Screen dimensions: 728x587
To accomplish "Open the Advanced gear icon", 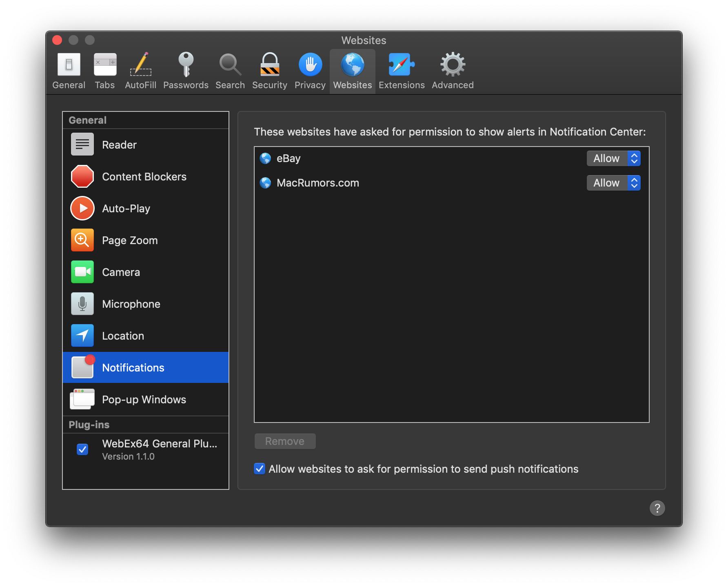I will tap(453, 64).
